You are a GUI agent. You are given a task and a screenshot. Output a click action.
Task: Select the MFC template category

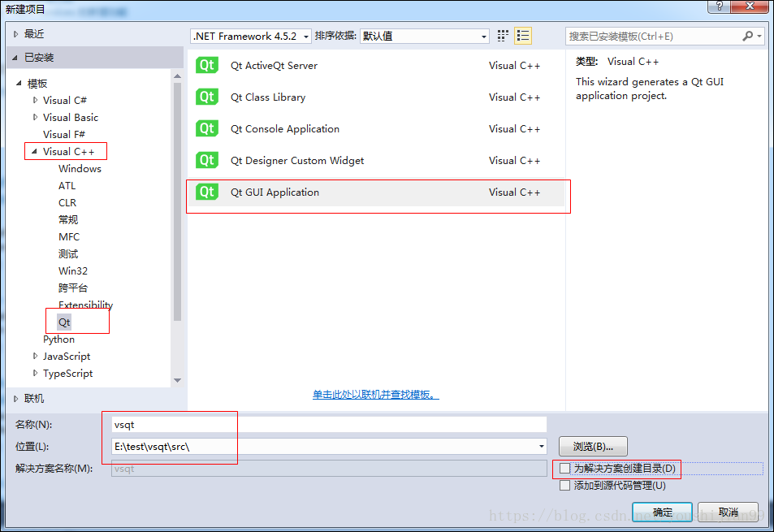(68, 237)
